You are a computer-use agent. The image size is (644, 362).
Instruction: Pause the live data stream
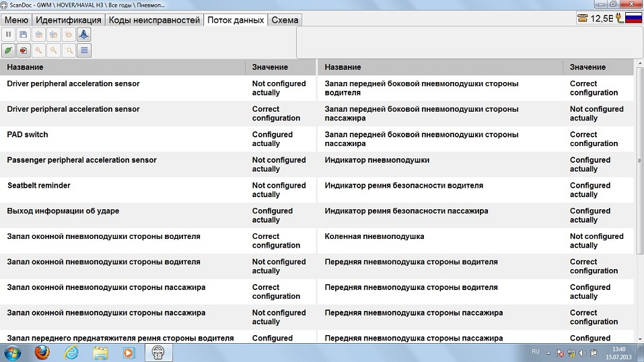point(8,34)
